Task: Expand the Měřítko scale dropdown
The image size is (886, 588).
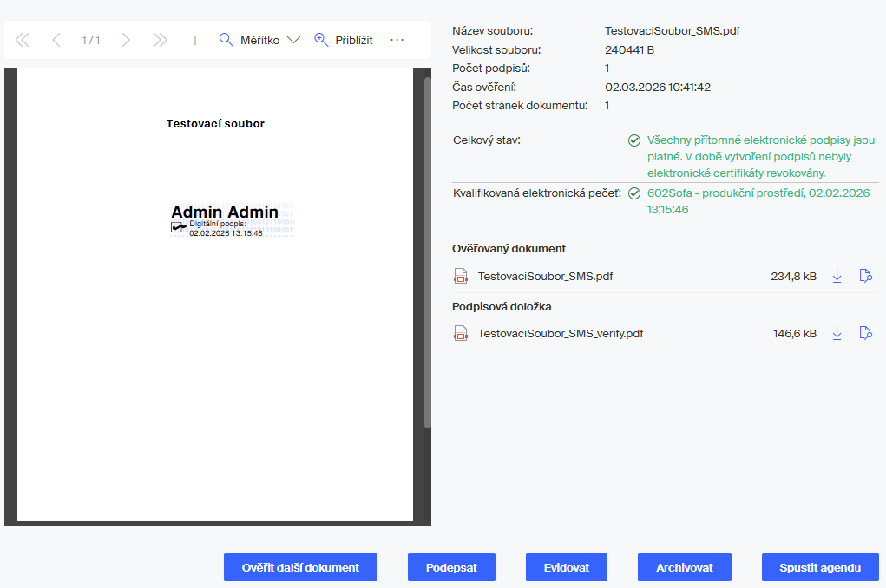Action: pyautogui.click(x=292, y=40)
